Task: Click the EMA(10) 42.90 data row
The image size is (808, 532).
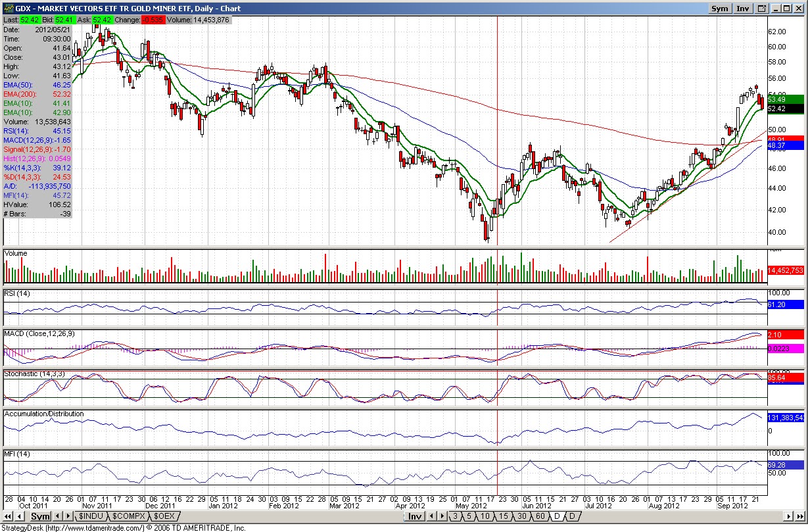Action: point(37,112)
